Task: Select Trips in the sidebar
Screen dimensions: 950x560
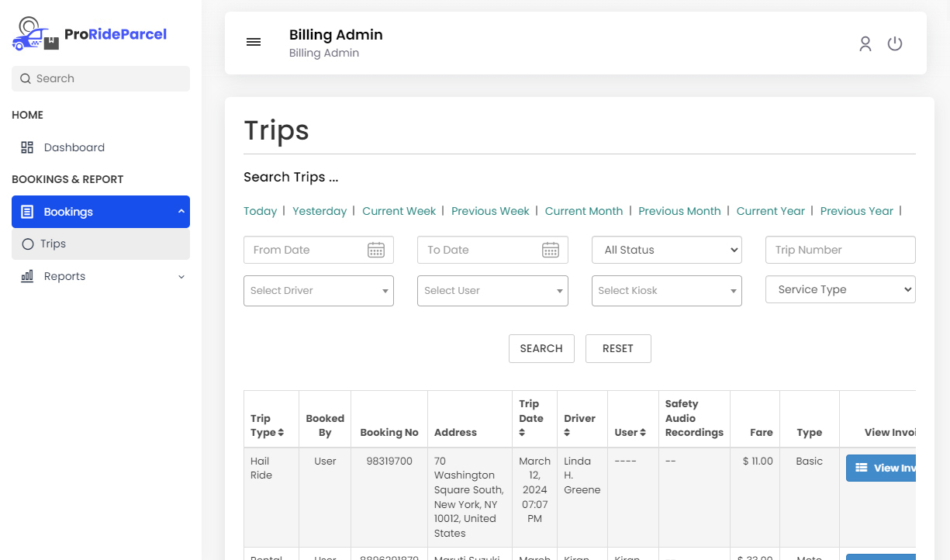Action: click(x=101, y=244)
